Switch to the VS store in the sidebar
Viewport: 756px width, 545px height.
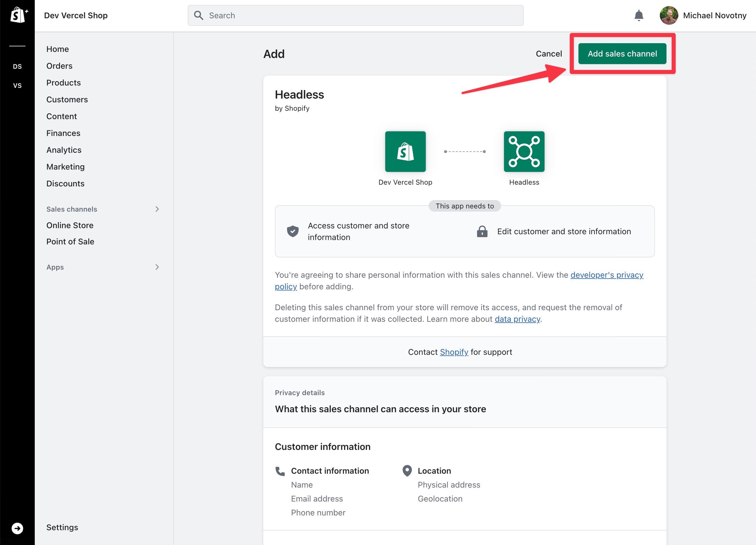click(x=18, y=86)
